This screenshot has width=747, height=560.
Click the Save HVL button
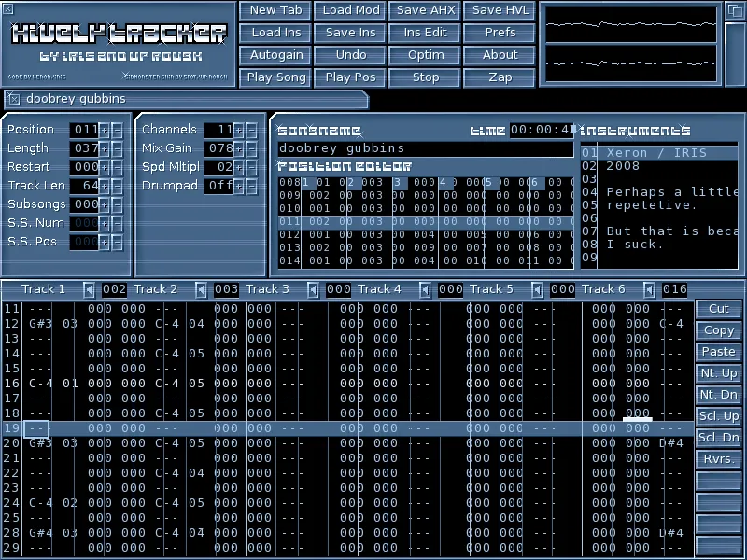(500, 10)
